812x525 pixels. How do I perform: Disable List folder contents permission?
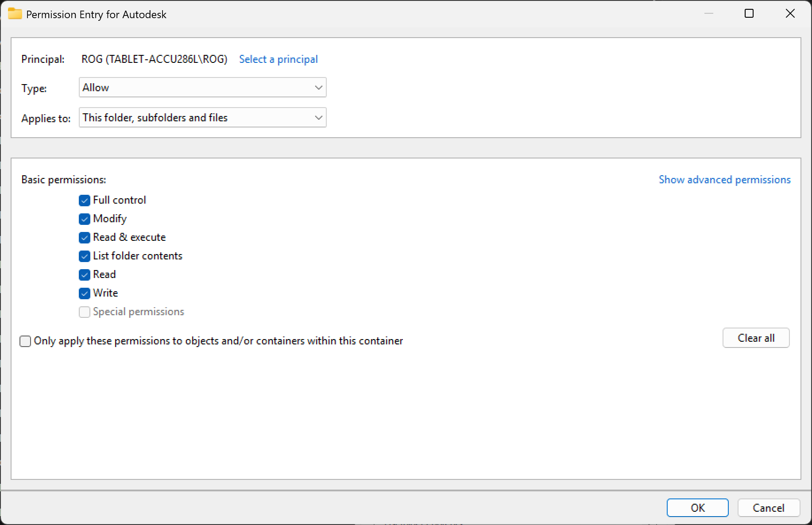(84, 256)
